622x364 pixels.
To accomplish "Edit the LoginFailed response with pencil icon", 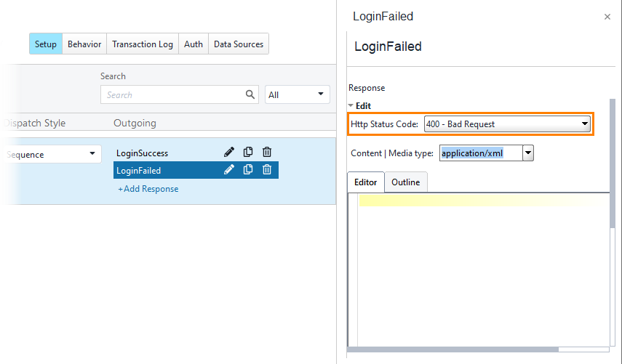I will [229, 170].
